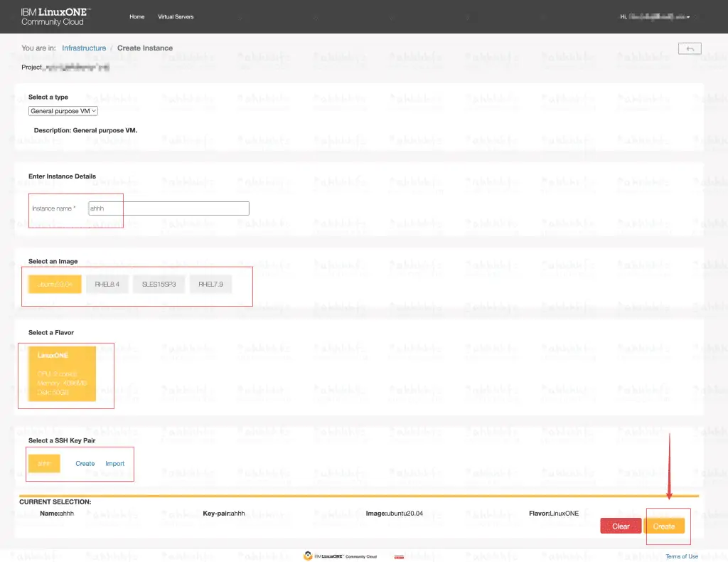The image size is (728, 562).
Task: Expand the General purpose VM type dropdown
Action: [63, 111]
